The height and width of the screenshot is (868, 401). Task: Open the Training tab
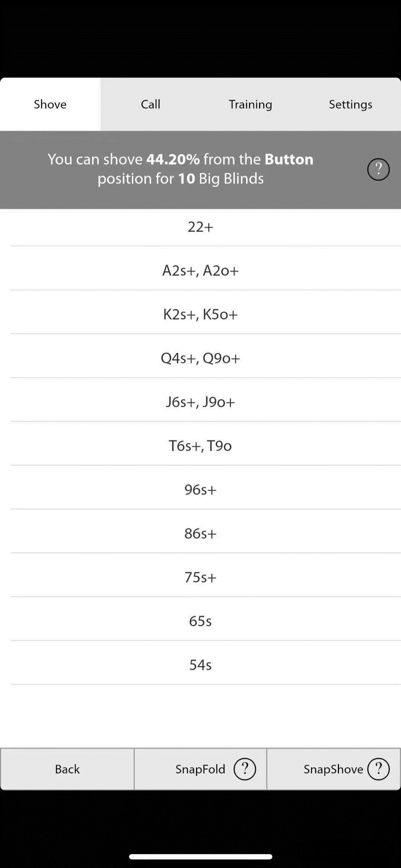coord(251,104)
